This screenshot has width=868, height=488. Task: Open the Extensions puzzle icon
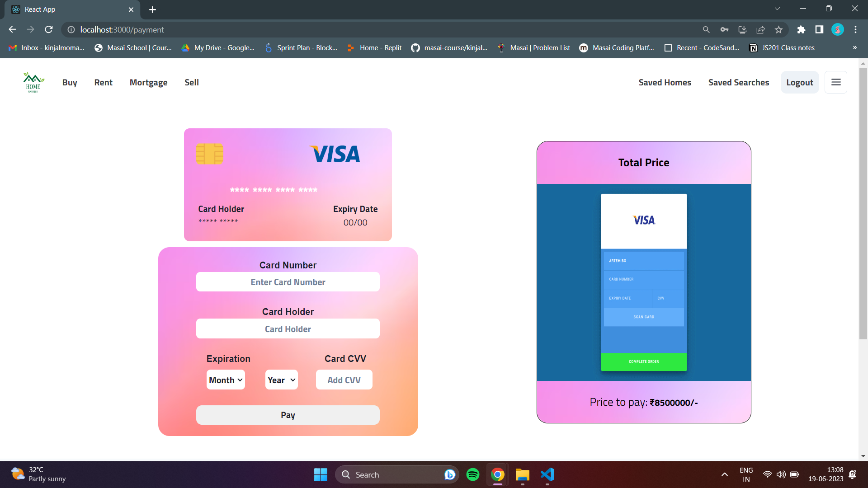coord(801,30)
